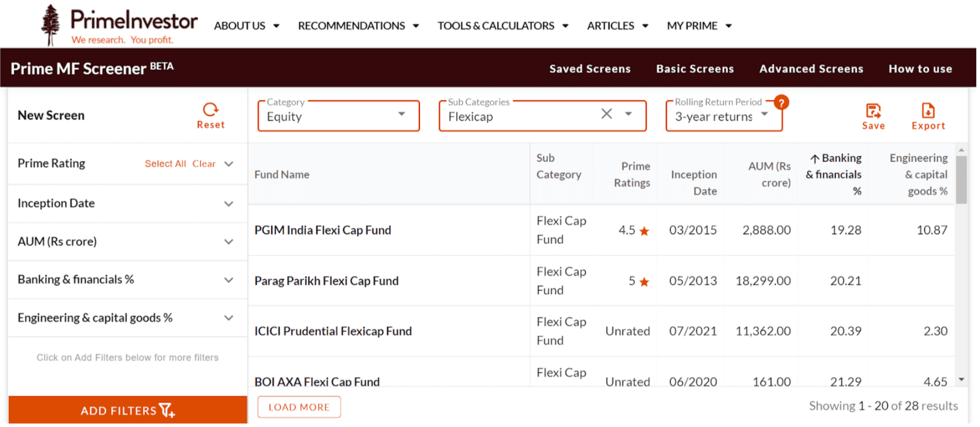Click Clear for Prime Rating
The width and height of the screenshot is (980, 427).
point(204,164)
